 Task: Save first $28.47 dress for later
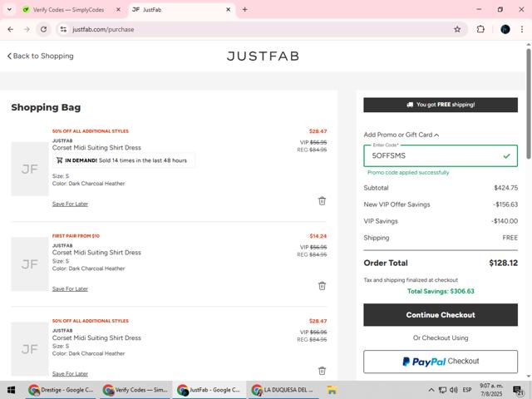pyautogui.click(x=70, y=204)
